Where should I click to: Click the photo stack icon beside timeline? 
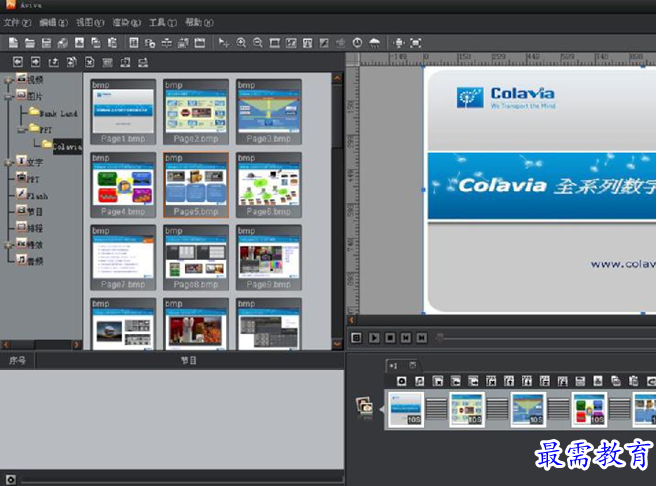364,407
